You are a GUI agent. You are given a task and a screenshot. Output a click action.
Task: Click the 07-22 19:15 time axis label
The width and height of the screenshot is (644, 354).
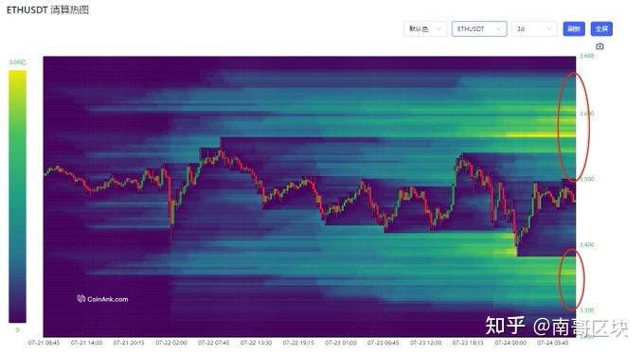click(x=298, y=343)
